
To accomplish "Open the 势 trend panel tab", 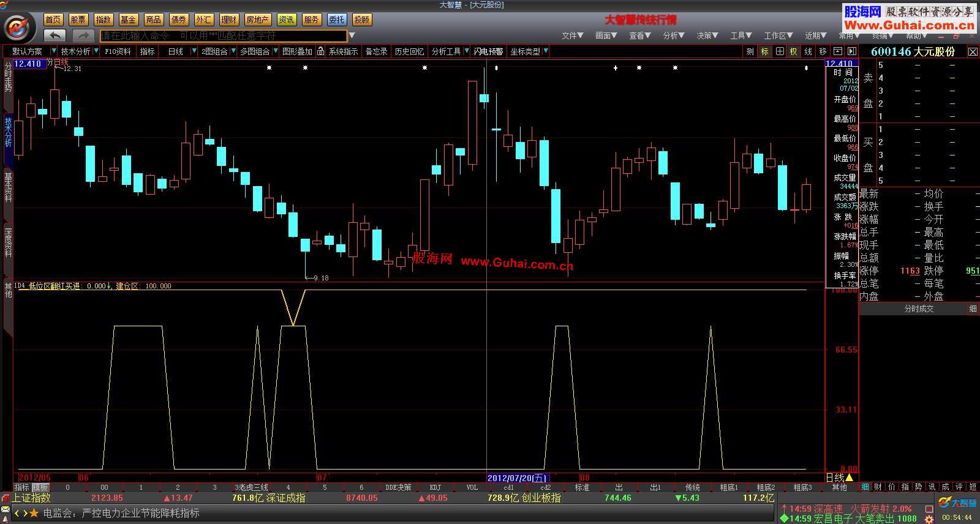I will (918, 487).
